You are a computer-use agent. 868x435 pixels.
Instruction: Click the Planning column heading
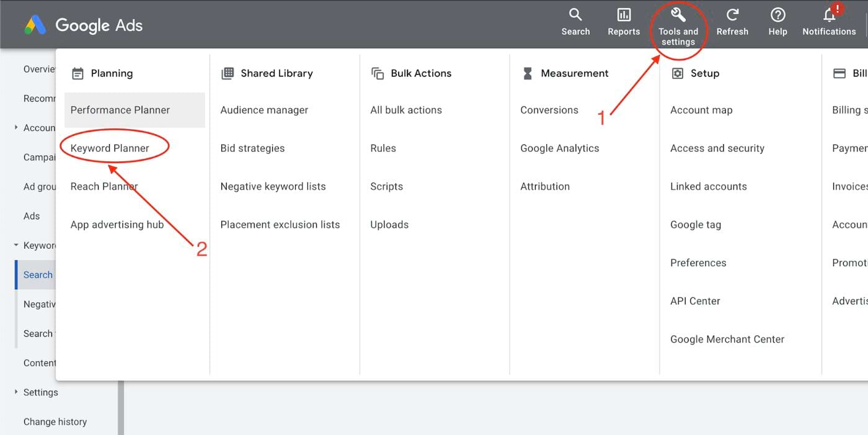[112, 73]
